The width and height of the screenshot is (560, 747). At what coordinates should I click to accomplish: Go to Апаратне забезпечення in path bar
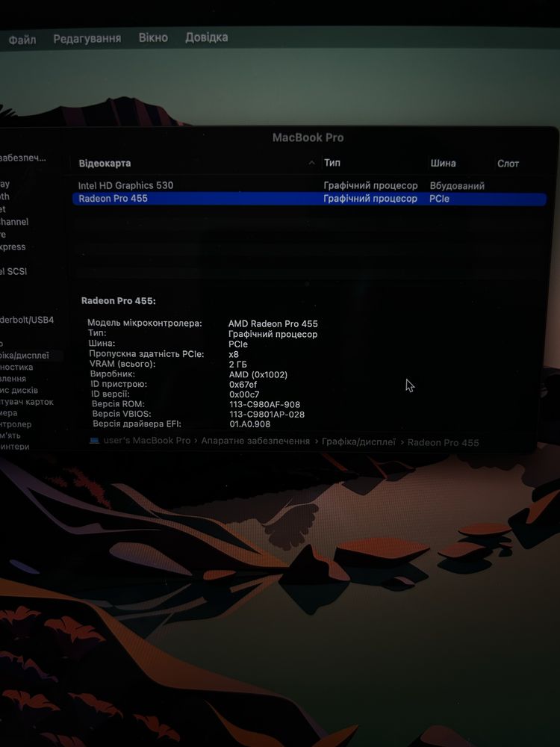tap(255, 441)
